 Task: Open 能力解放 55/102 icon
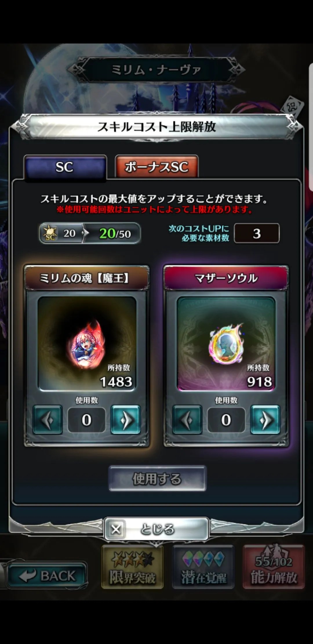point(274,567)
